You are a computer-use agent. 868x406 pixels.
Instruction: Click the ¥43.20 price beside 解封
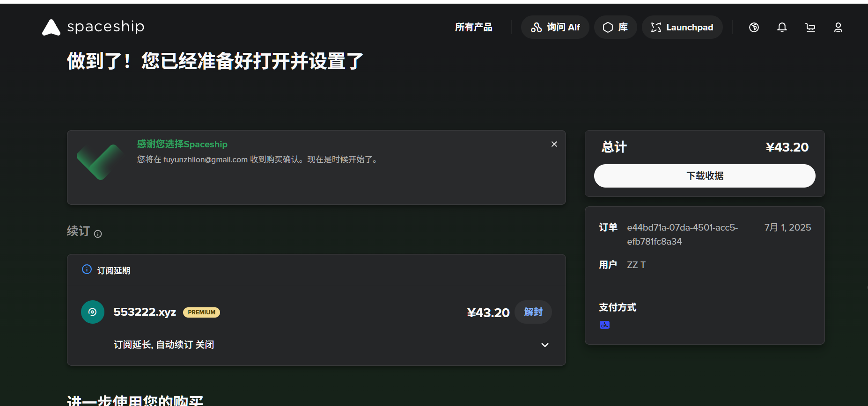(488, 312)
